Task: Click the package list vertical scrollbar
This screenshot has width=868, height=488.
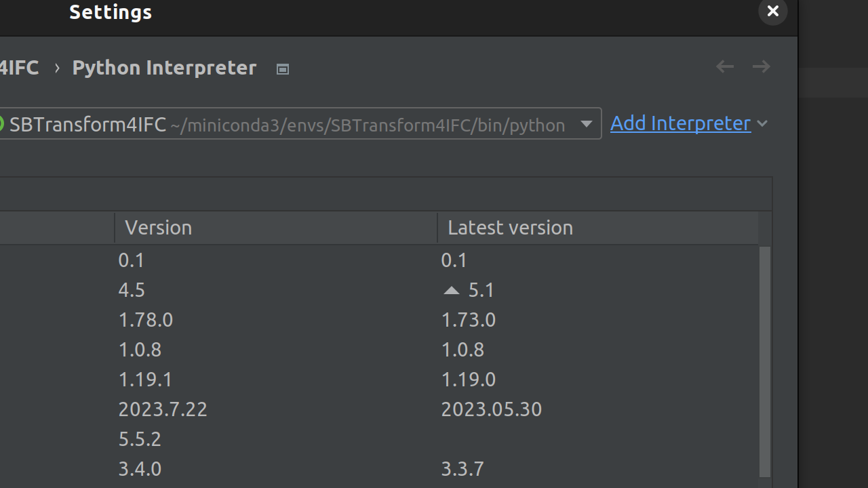Action: pos(765,359)
